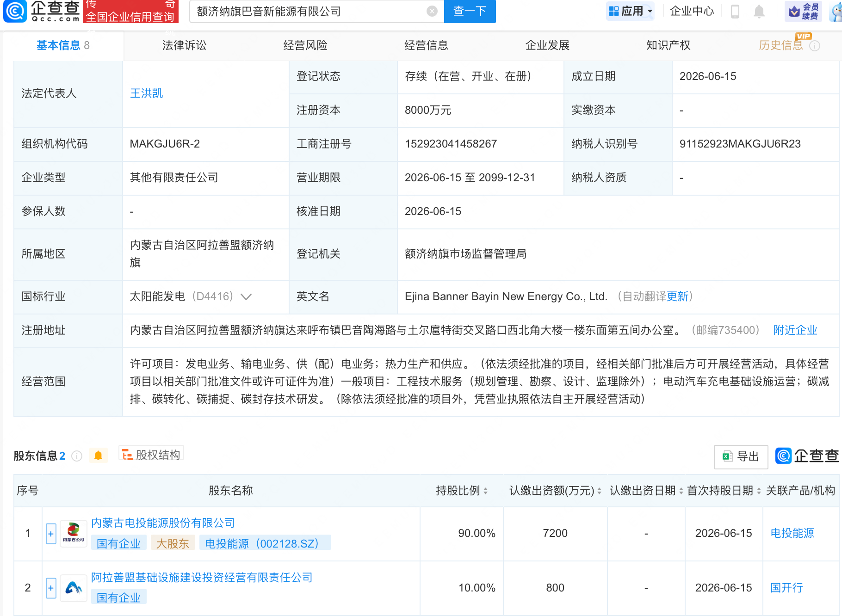The image size is (842, 616).
Task: Click the mobile phone icon in header
Action: tap(735, 11)
